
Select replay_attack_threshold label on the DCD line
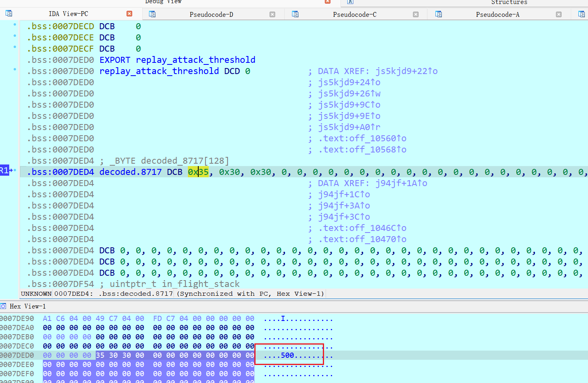tap(159, 71)
